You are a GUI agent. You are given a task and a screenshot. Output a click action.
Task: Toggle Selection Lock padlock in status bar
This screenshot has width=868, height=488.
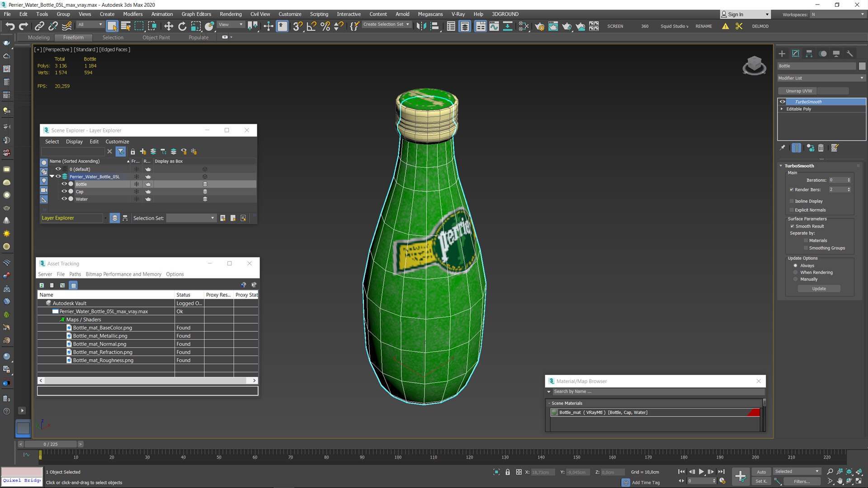507,472
